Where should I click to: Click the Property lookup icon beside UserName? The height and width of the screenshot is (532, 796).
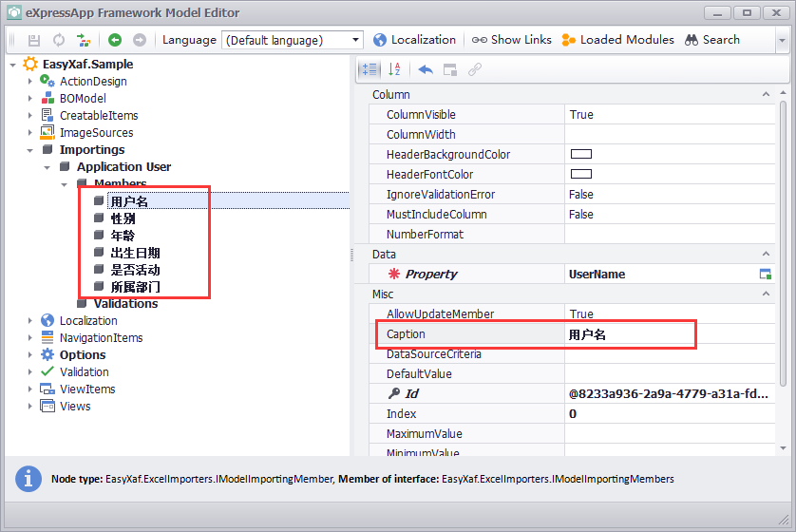765,274
